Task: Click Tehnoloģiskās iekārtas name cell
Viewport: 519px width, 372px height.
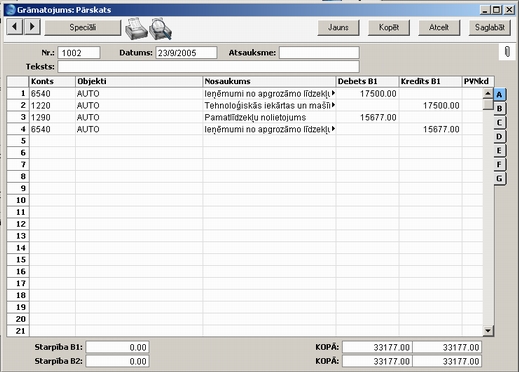Action: 269,106
